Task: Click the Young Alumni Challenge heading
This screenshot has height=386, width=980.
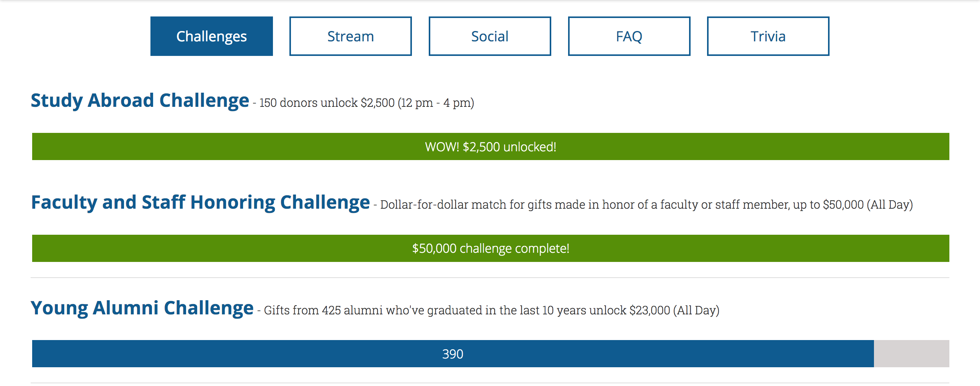Action: click(x=142, y=308)
